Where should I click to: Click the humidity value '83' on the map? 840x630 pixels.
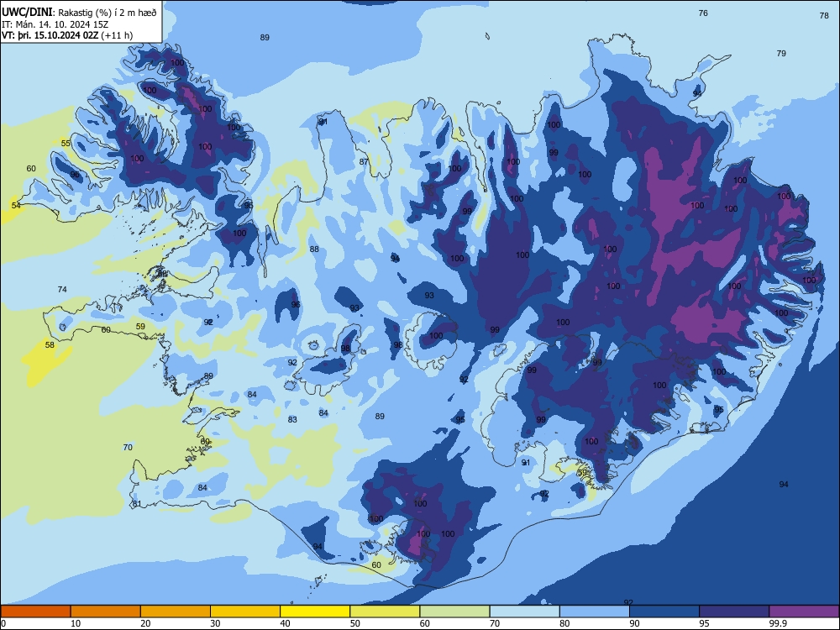point(292,419)
